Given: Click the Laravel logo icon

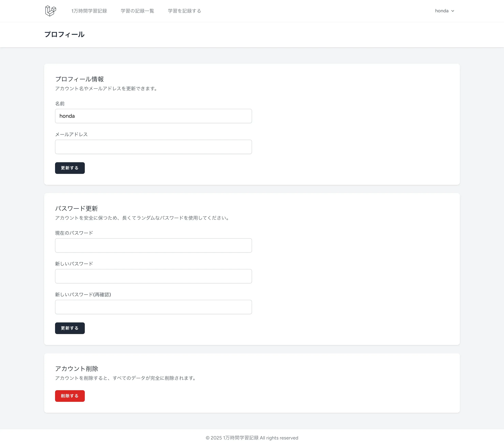Looking at the screenshot, I should pos(51,11).
